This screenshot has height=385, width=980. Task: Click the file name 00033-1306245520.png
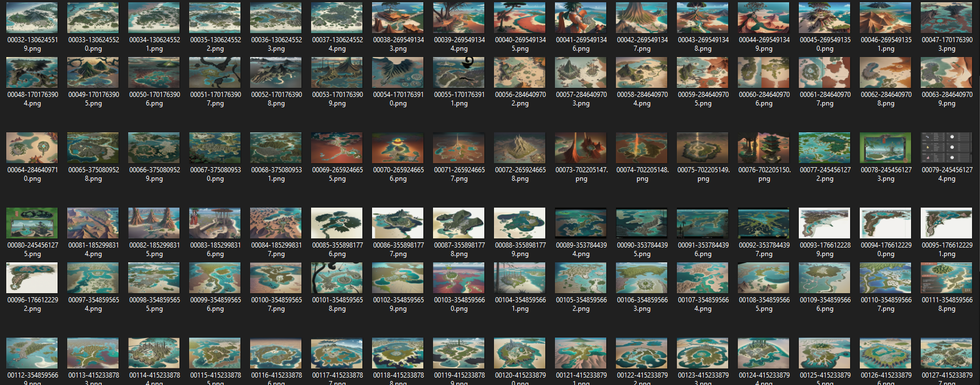[93, 44]
